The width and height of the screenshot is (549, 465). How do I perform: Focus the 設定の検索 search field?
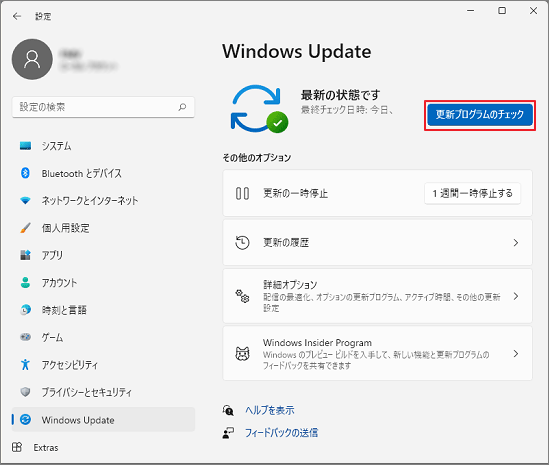(103, 107)
